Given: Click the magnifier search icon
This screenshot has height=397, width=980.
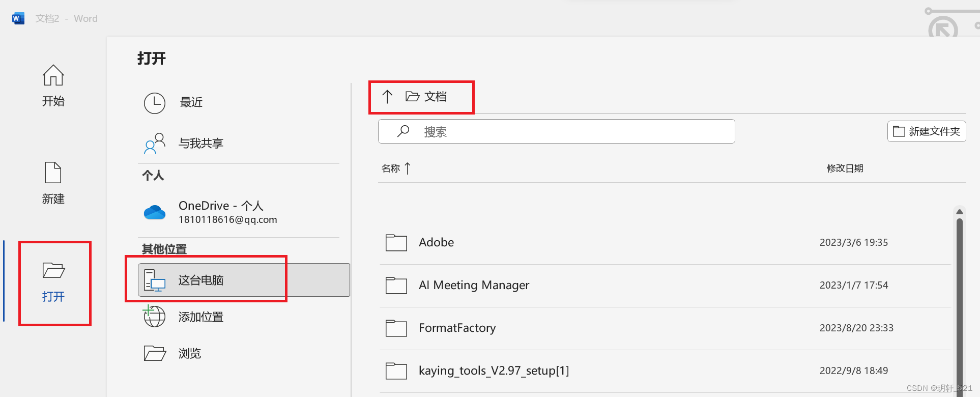Looking at the screenshot, I should coord(403,131).
